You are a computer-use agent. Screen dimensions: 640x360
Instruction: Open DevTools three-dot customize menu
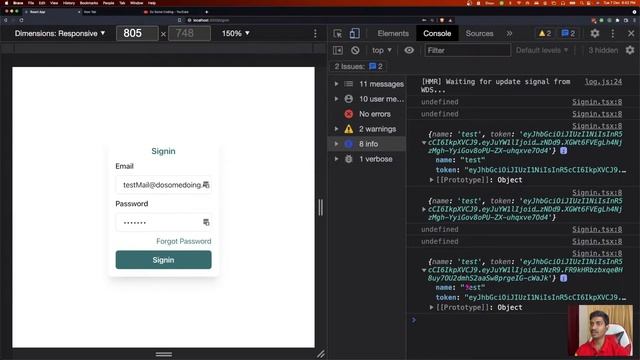613,33
